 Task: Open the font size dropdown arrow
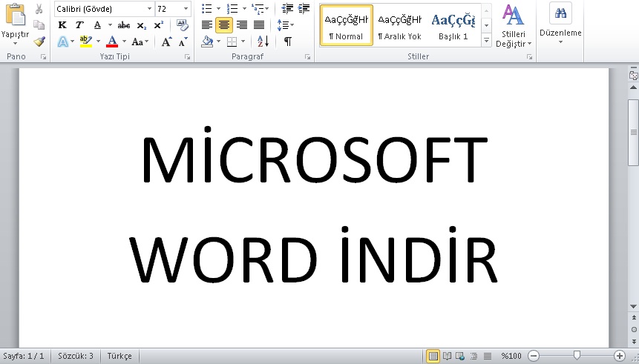[186, 9]
